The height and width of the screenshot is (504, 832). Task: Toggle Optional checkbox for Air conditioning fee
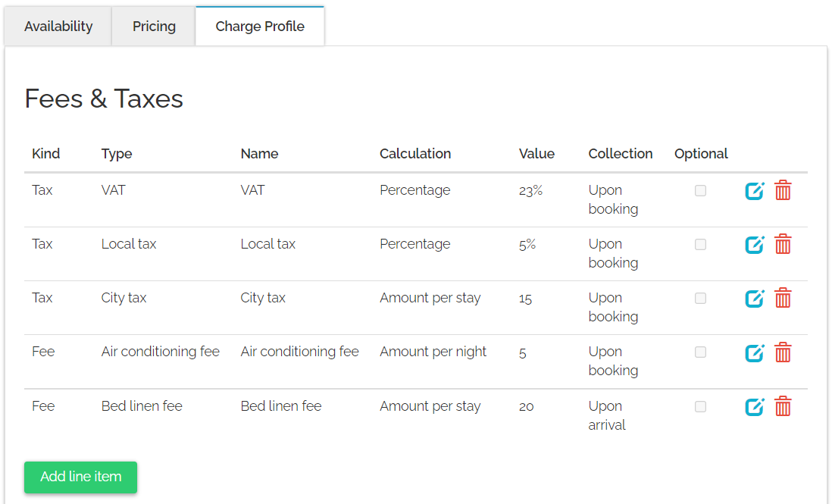coord(700,352)
